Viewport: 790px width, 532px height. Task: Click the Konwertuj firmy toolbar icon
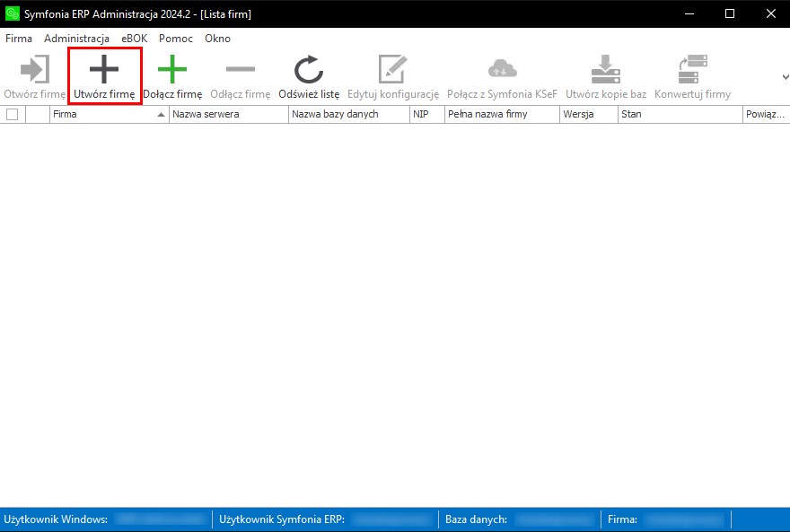(x=693, y=69)
